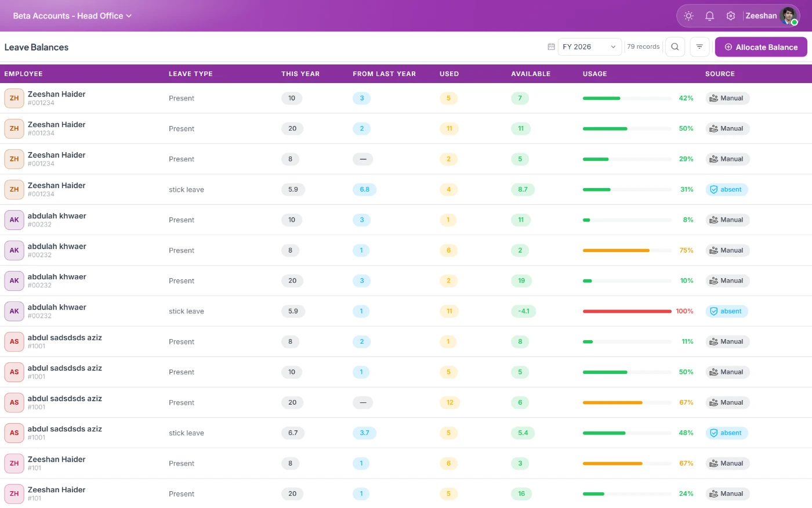Open settings gear in header
This screenshot has width=812, height=508.
tap(731, 16)
